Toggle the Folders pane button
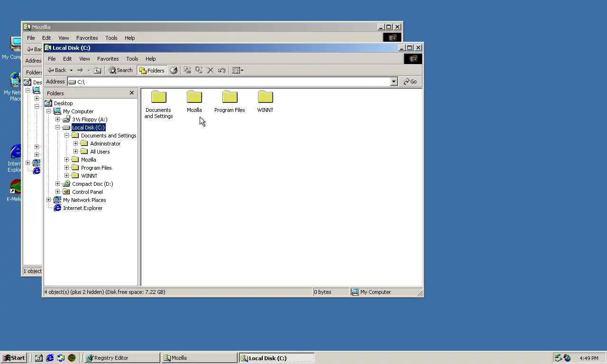Image resolution: width=607 pixels, height=364 pixels. [x=152, y=70]
